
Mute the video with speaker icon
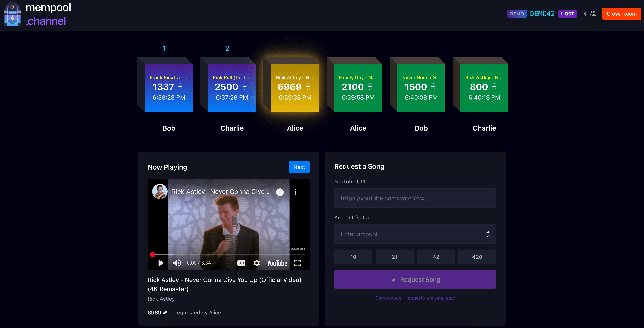177,263
